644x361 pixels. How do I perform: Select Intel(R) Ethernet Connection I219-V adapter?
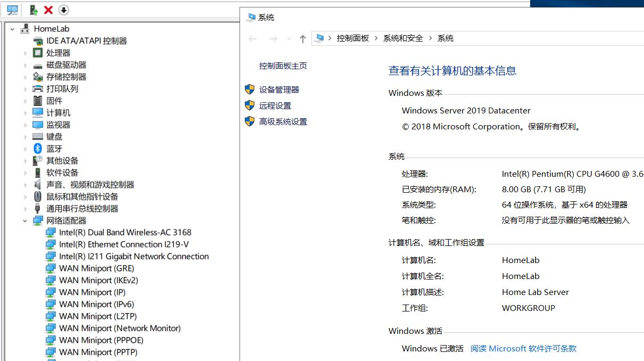pyautogui.click(x=124, y=244)
